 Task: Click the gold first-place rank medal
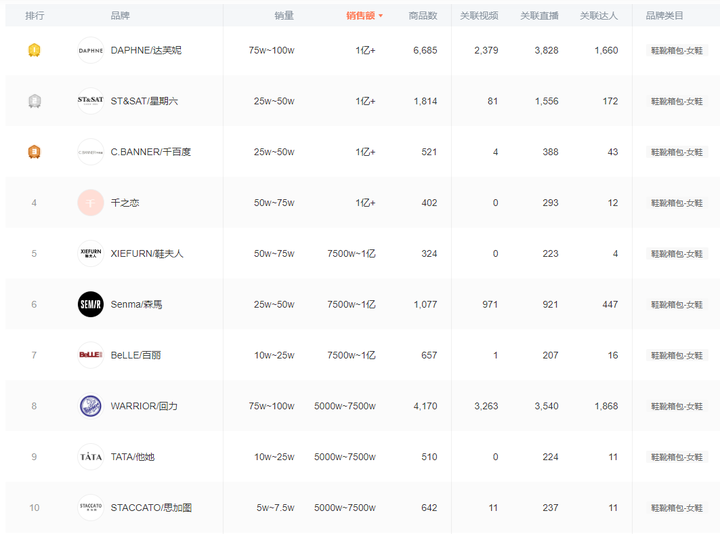coord(34,50)
